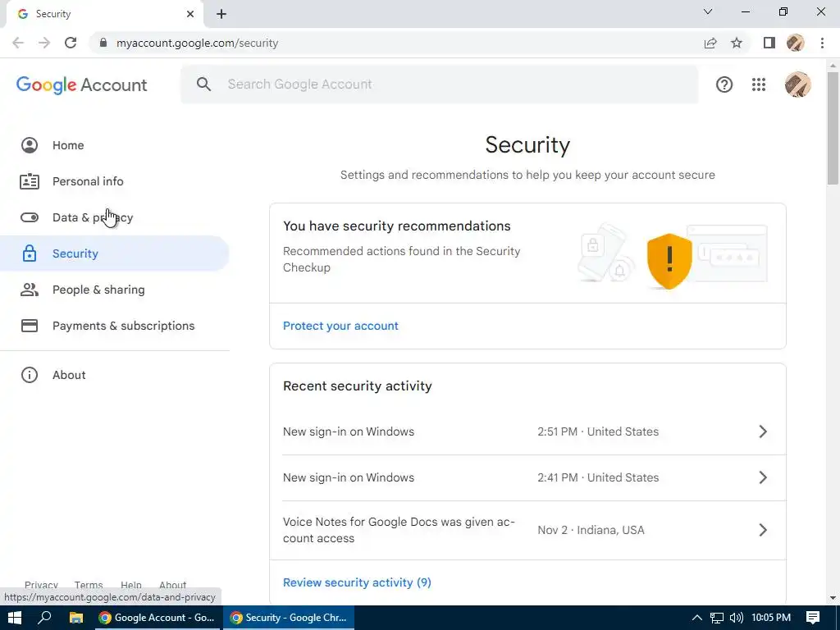Click the Terms footer link
Image resolution: width=840 pixels, height=630 pixels.
pos(89,585)
